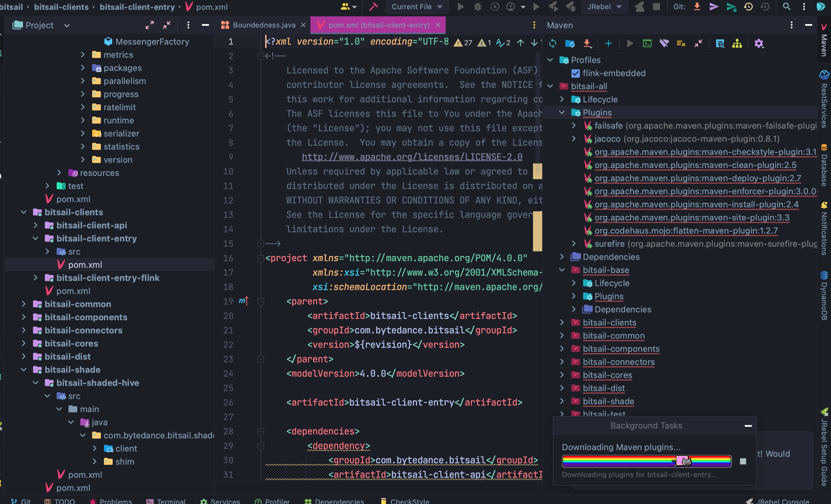Viewport: 831px width, 504px height.
Task: Open Database side tool window
Action: [x=824, y=165]
